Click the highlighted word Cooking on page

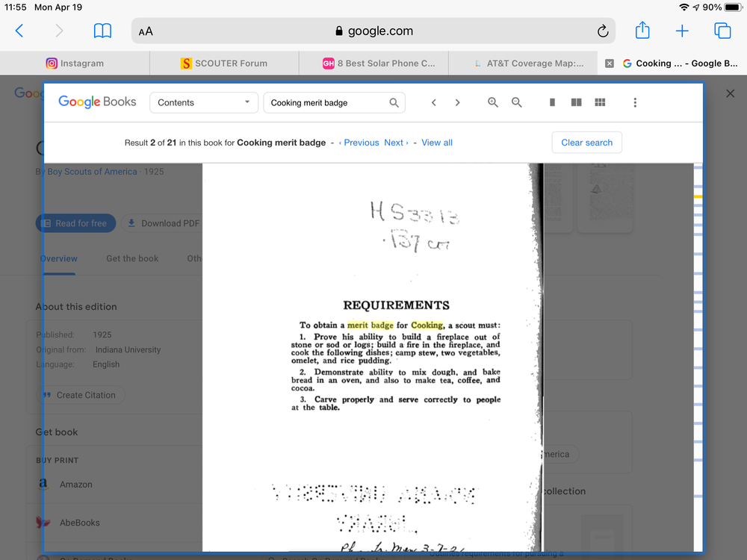pos(427,326)
